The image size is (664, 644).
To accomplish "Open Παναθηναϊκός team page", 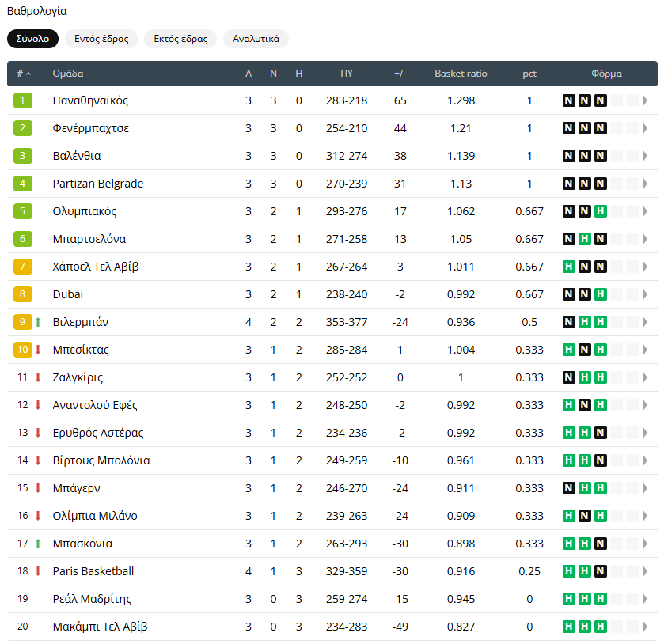I will coord(90,100).
